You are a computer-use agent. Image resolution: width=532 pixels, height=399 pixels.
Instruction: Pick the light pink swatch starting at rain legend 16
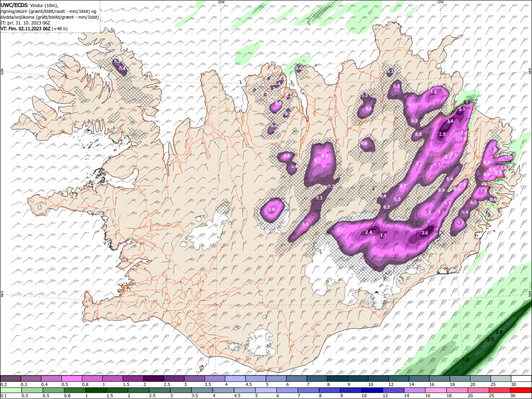point(436,390)
